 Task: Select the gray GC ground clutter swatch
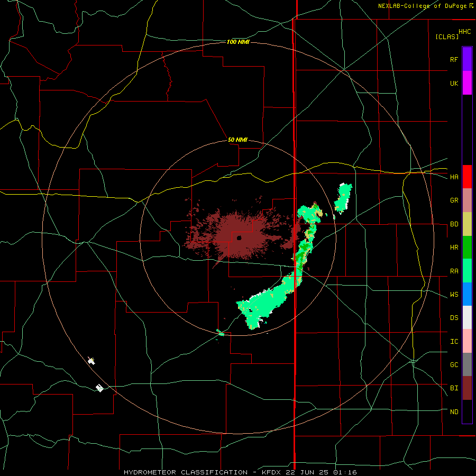point(467,364)
